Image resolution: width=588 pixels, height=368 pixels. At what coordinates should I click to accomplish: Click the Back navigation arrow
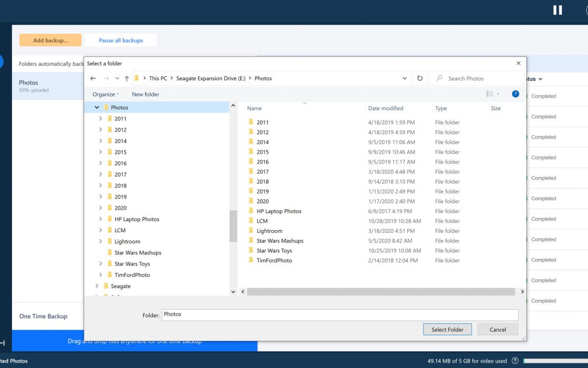point(93,79)
